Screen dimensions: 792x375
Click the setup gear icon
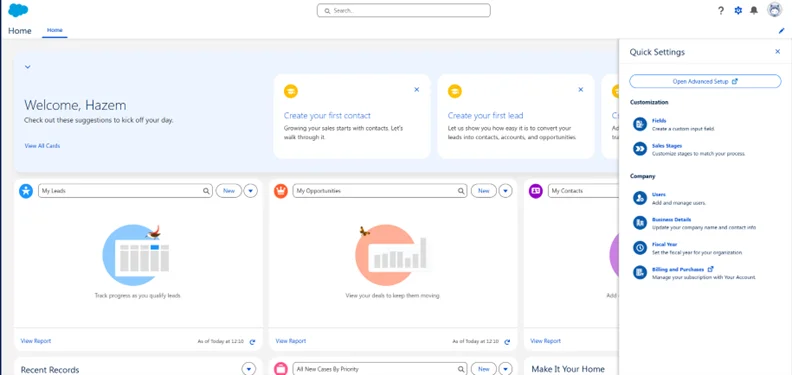[x=738, y=11]
